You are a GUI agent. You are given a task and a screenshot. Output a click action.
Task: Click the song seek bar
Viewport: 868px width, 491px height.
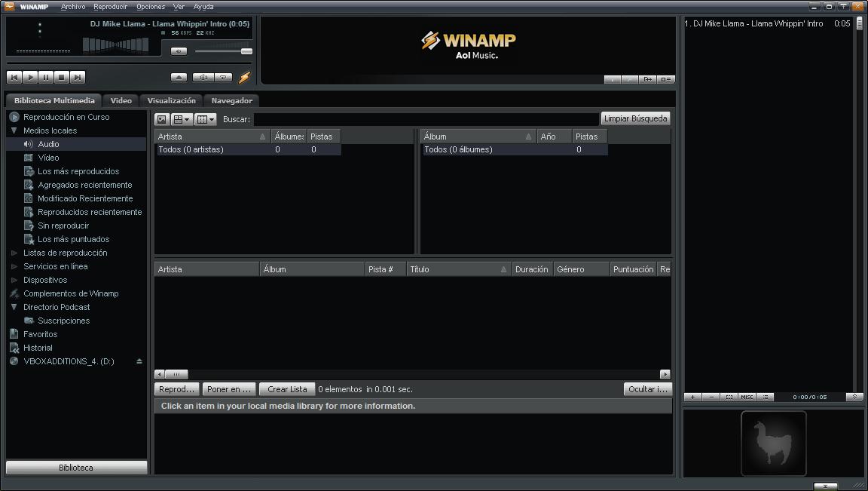coord(128,63)
